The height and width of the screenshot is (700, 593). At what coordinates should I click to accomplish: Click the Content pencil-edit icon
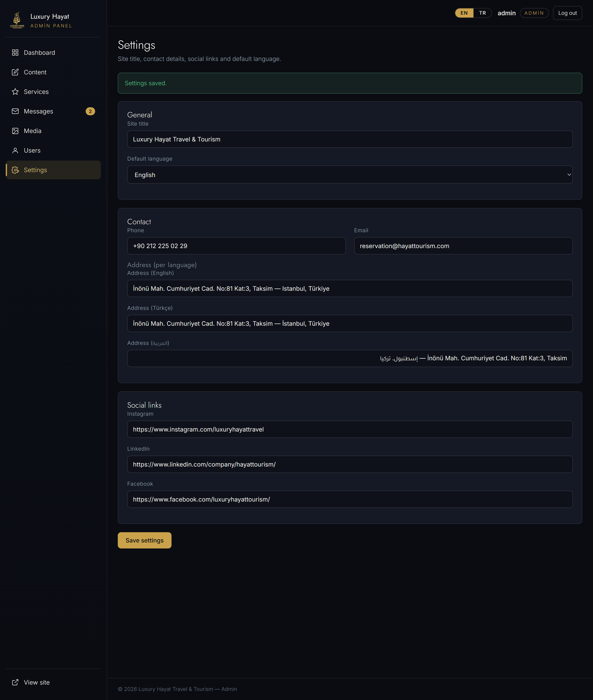pos(15,72)
